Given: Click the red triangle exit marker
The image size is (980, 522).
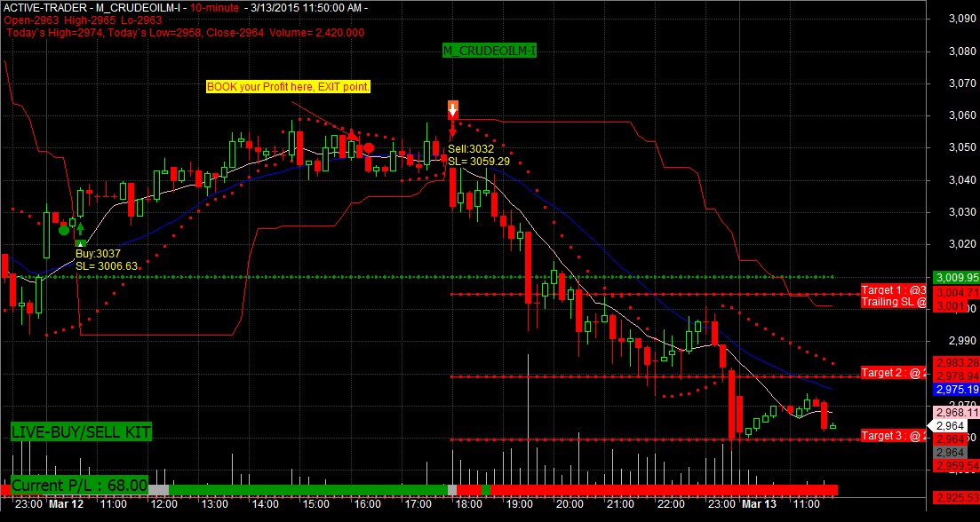Looking at the screenshot, I should (x=353, y=135).
